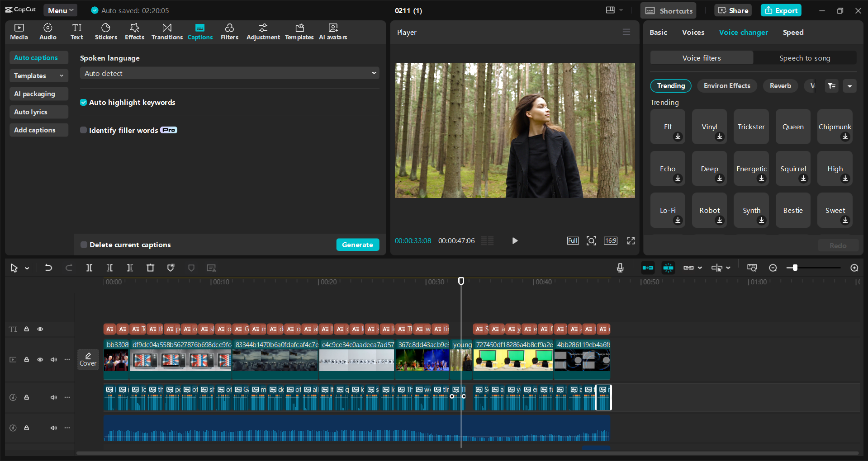Image resolution: width=868 pixels, height=461 pixels.
Task: Open the Effects panel
Action: point(134,31)
